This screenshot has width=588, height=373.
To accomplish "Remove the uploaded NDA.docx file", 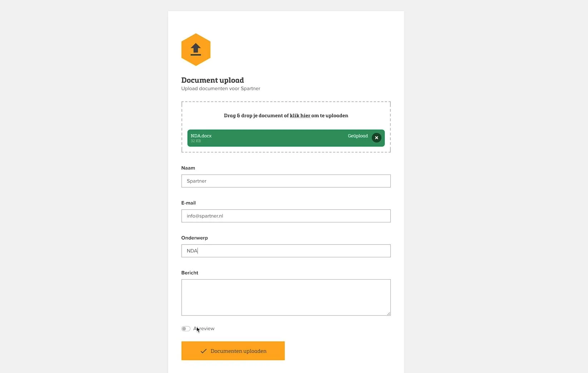I will coord(376,138).
